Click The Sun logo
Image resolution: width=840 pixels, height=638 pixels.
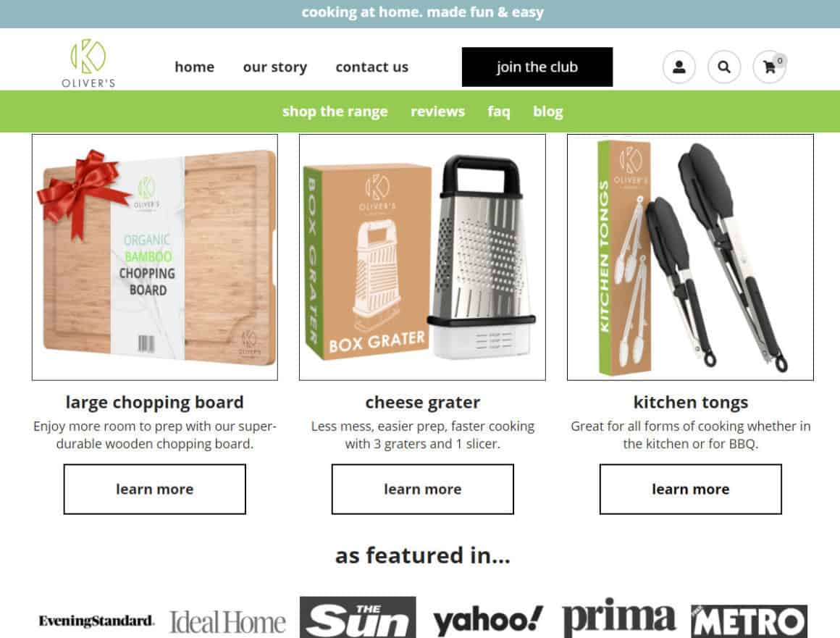click(x=358, y=617)
